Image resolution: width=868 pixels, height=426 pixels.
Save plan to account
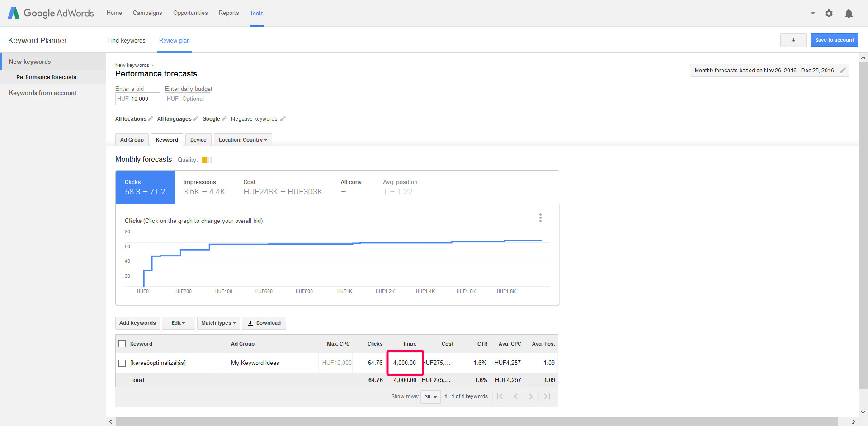(x=834, y=40)
